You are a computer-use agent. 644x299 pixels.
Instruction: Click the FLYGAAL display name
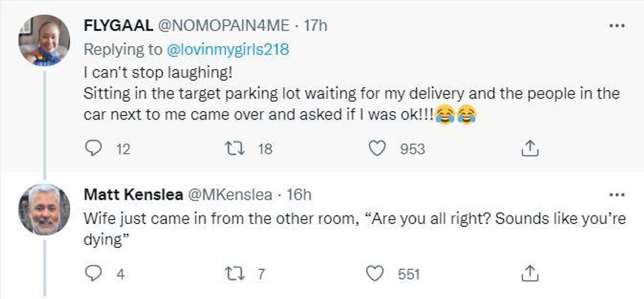click(116, 26)
